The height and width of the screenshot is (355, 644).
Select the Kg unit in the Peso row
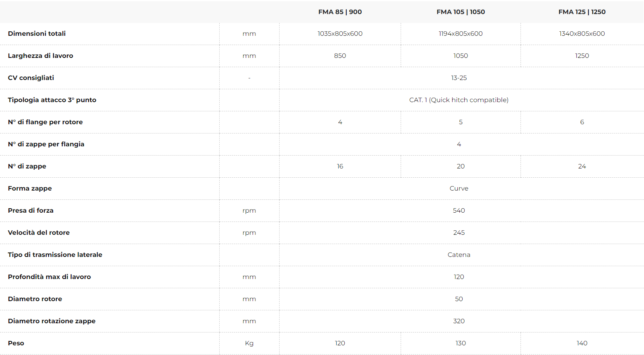[249, 343]
